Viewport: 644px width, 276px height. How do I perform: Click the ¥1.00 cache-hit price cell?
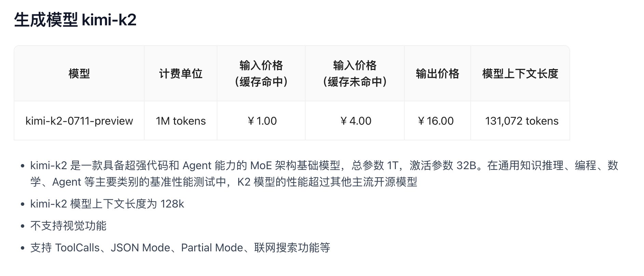click(261, 121)
